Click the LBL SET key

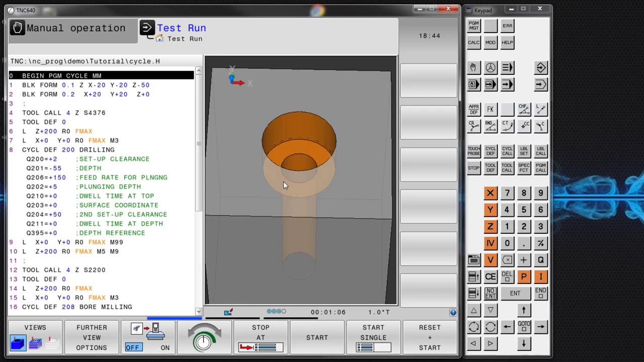click(x=524, y=151)
